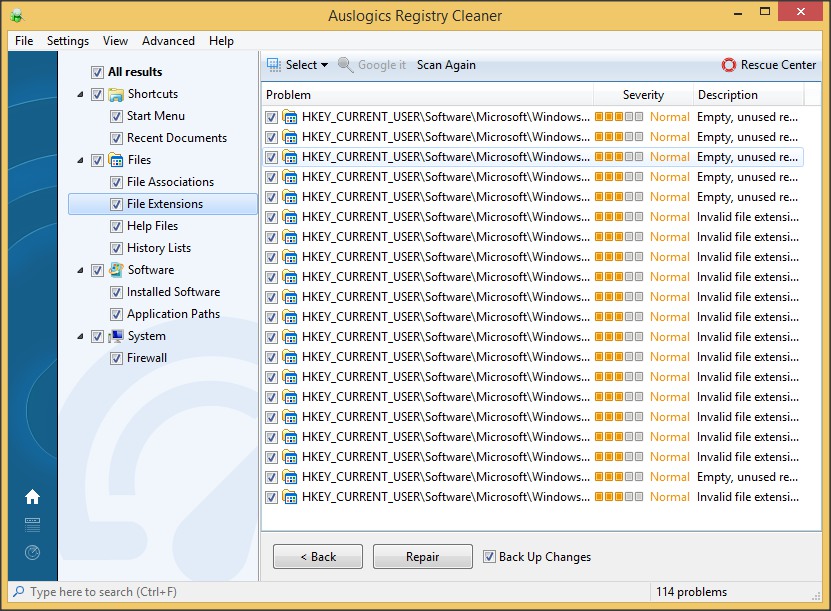The width and height of the screenshot is (831, 611).
Task: Uncheck the All results checkbox
Action: 97,71
